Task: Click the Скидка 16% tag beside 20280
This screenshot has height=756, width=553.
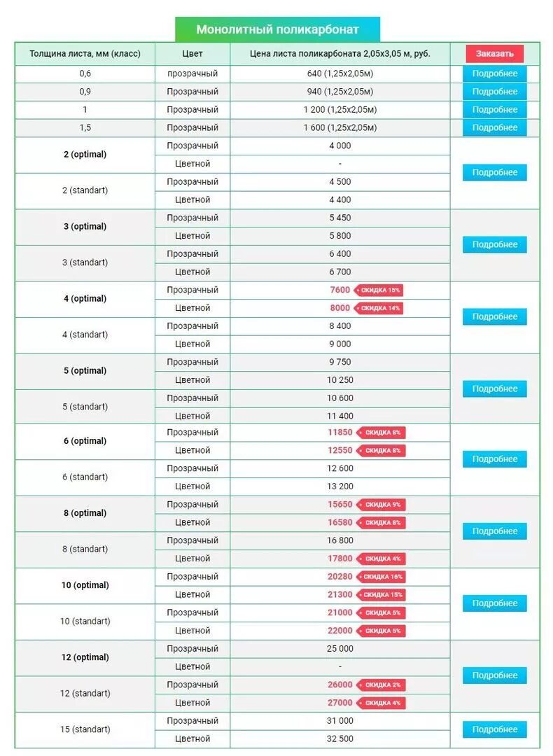Action: pos(381,577)
